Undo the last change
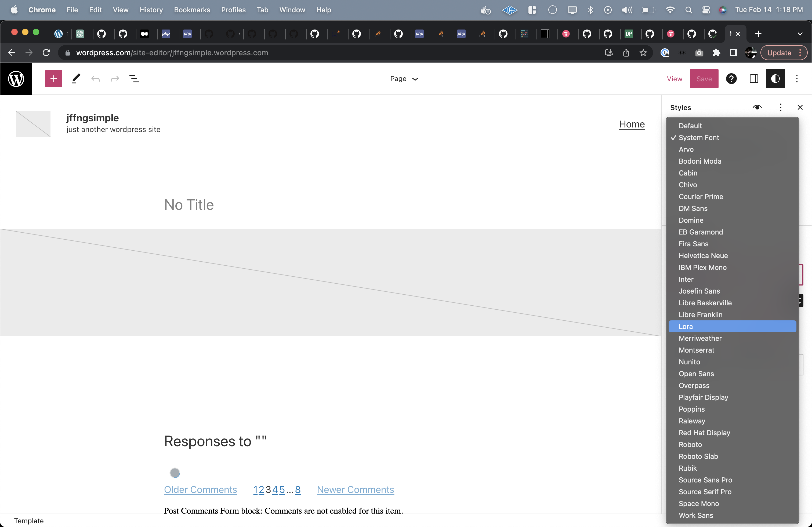The height and width of the screenshot is (527, 812). point(96,78)
